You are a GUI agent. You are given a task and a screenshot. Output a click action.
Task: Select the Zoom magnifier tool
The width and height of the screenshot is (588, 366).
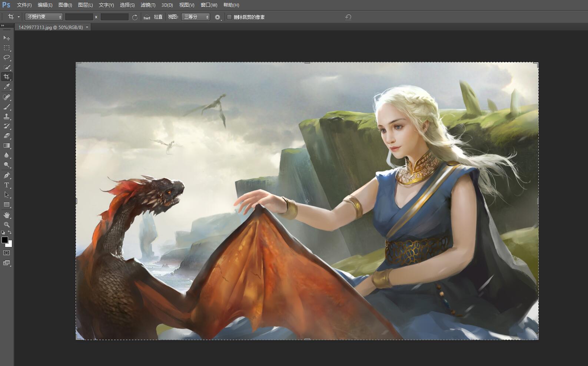click(7, 225)
